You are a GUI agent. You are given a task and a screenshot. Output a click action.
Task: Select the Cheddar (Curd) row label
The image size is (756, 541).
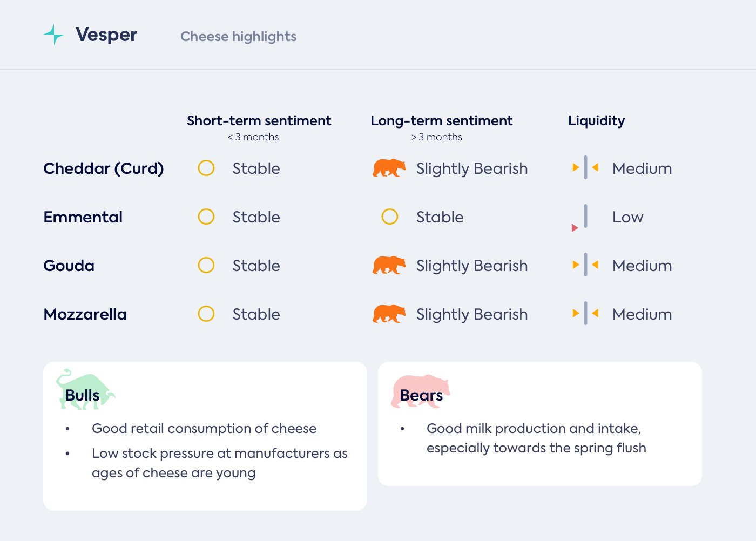pos(103,168)
